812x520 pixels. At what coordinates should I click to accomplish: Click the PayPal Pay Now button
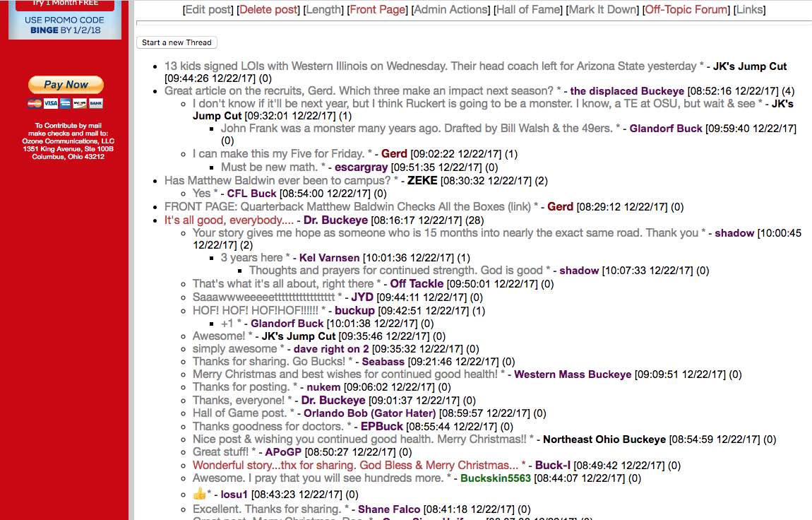66,84
